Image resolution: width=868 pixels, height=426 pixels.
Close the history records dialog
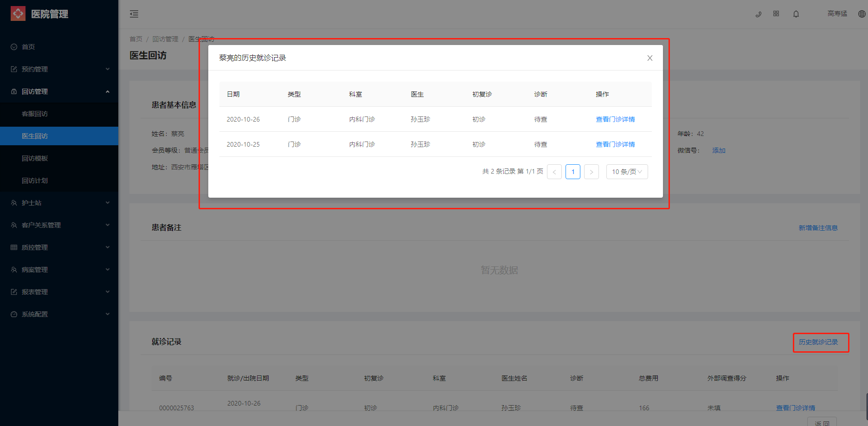click(x=650, y=58)
